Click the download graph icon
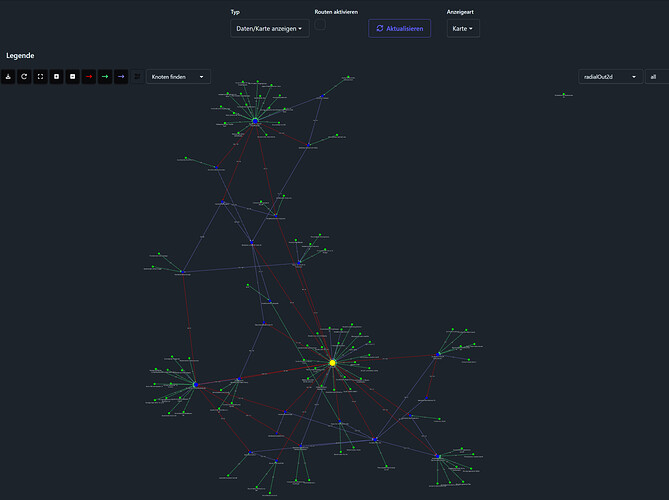 (x=8, y=77)
